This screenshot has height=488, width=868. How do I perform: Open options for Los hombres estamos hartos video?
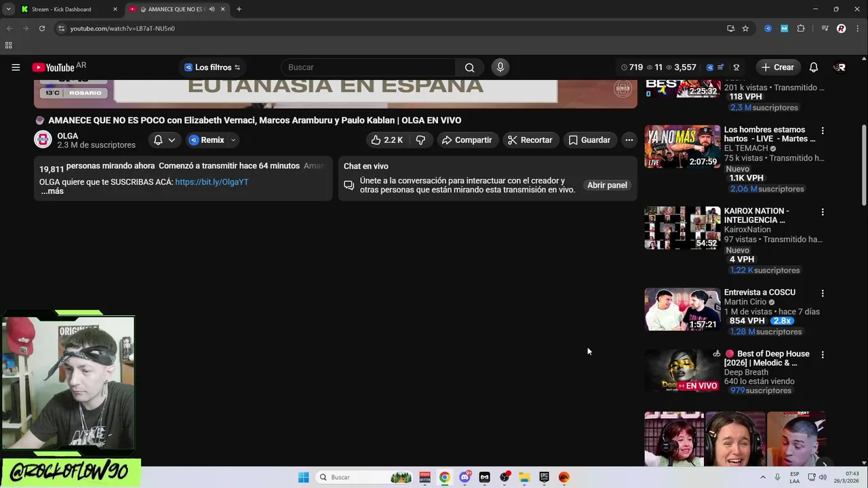[x=823, y=130]
